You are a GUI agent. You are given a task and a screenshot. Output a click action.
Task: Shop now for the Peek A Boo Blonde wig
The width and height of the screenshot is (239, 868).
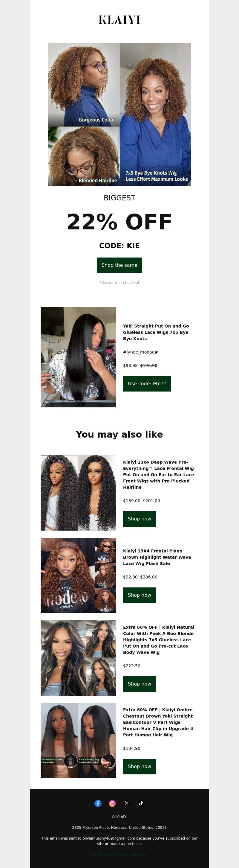(139, 684)
